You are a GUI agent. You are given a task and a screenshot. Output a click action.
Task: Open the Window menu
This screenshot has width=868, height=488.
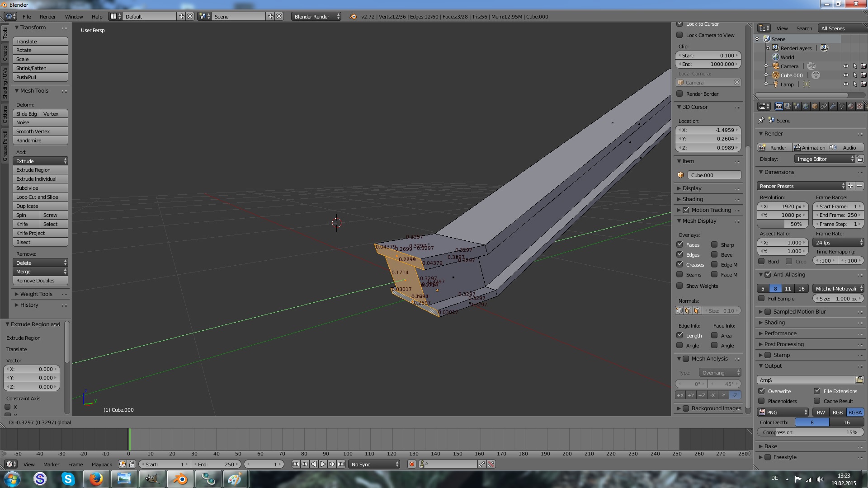click(74, 16)
